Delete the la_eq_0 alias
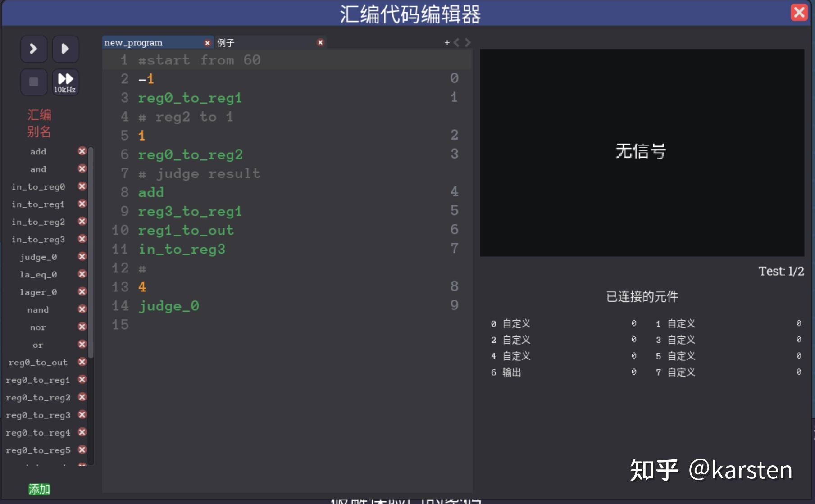Image resolution: width=815 pixels, height=504 pixels. pyautogui.click(x=82, y=274)
